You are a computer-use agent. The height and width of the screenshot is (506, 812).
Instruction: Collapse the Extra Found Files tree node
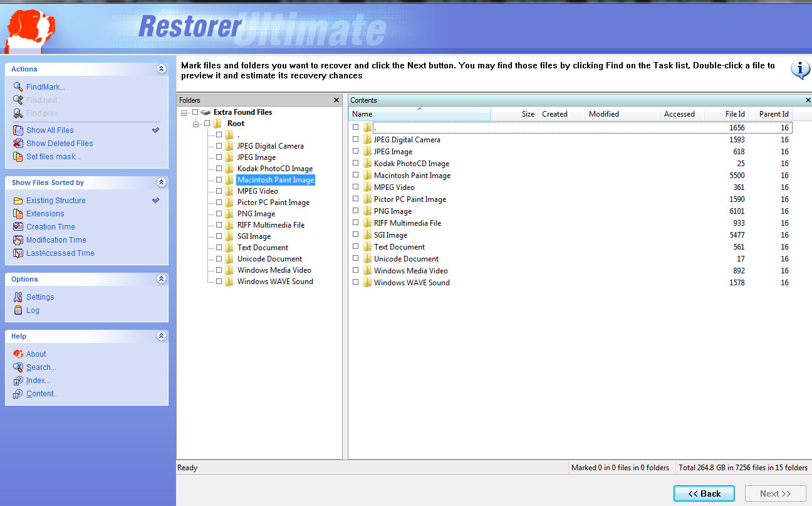click(184, 113)
